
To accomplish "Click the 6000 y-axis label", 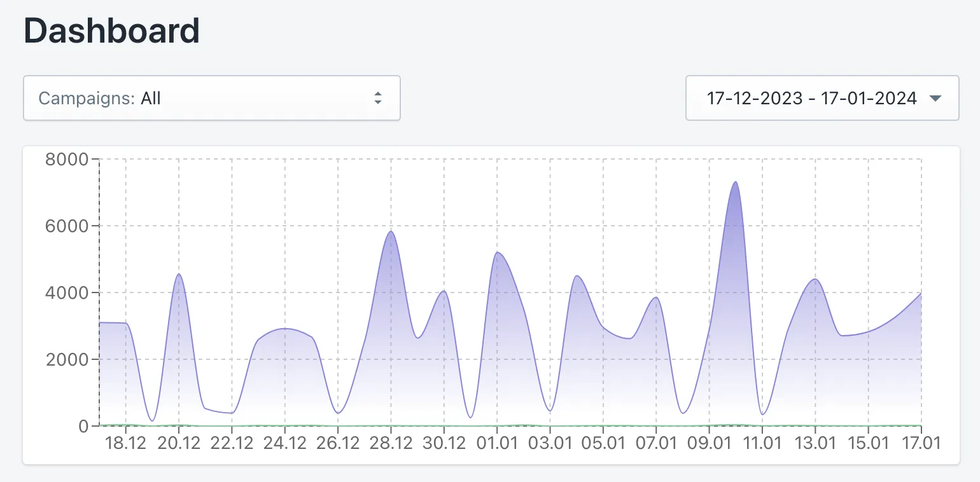I will pyautogui.click(x=66, y=226).
